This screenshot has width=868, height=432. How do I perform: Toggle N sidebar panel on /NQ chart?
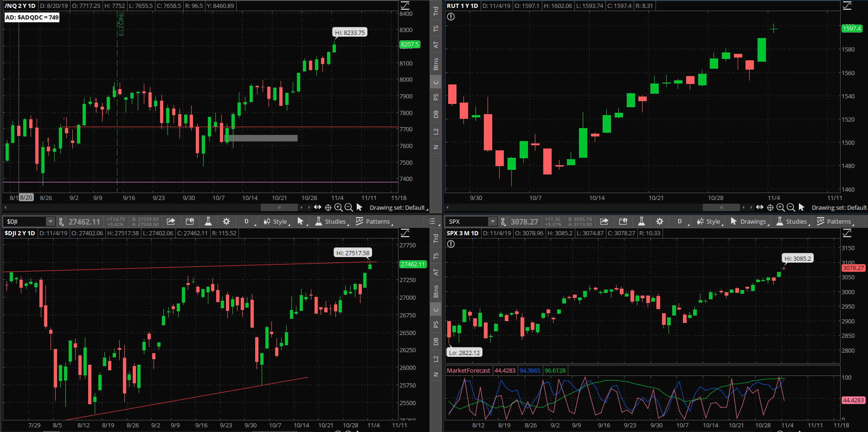point(436,147)
